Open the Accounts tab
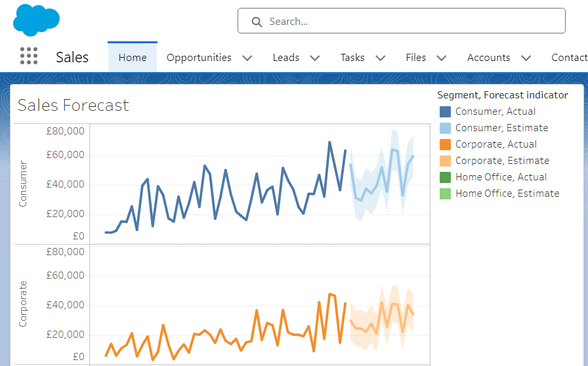The height and width of the screenshot is (366, 588). point(488,58)
